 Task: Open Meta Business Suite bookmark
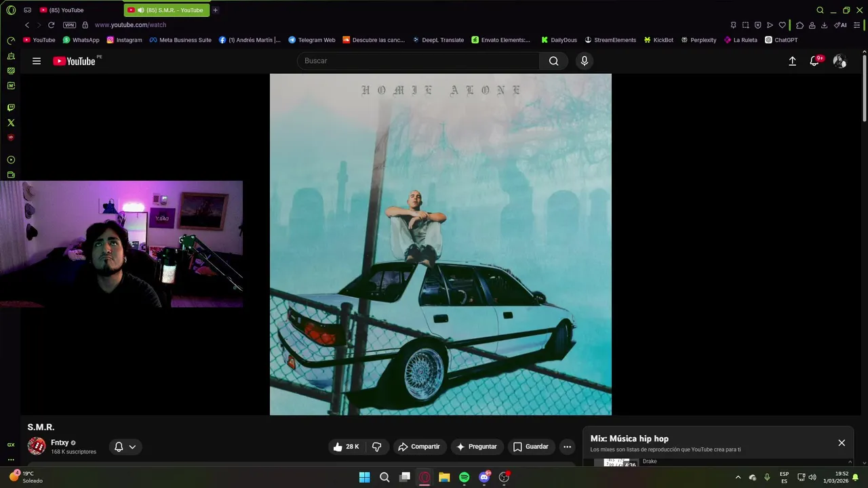pyautogui.click(x=180, y=40)
